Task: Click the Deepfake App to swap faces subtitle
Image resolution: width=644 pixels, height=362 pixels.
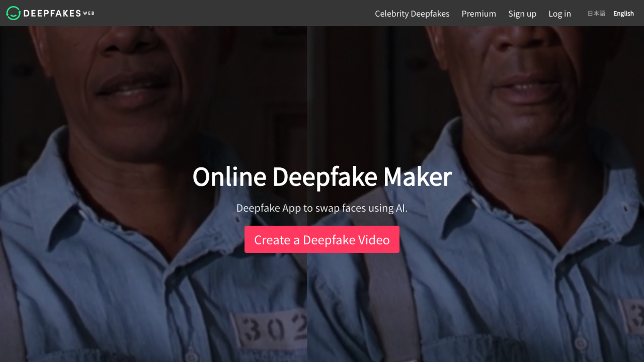Action: pos(322,208)
